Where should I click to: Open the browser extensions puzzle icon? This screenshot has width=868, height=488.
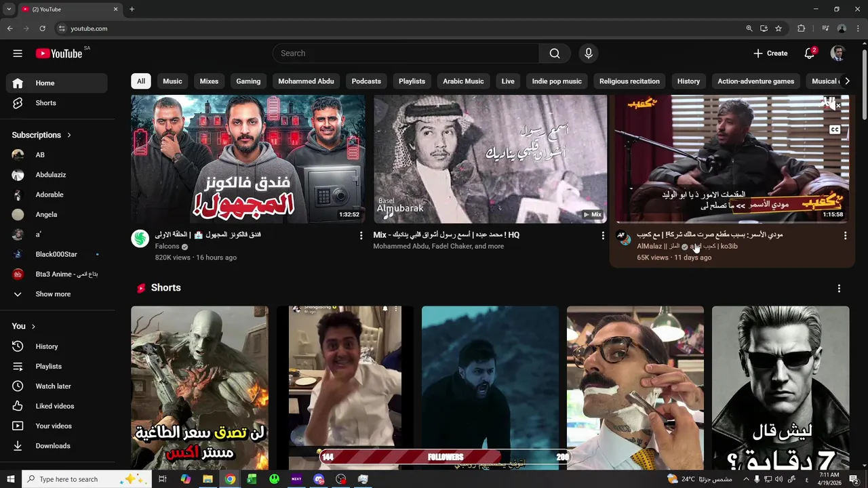(802, 28)
